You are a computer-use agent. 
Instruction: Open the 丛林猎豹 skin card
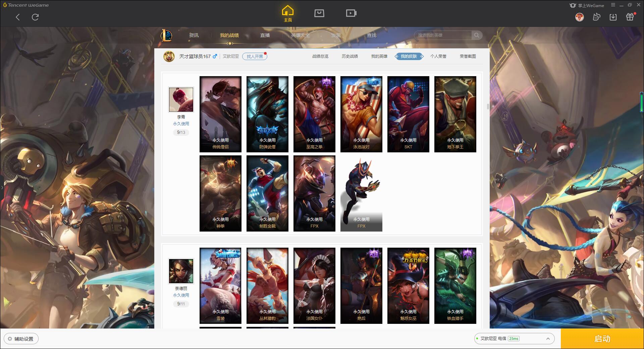tap(267, 286)
